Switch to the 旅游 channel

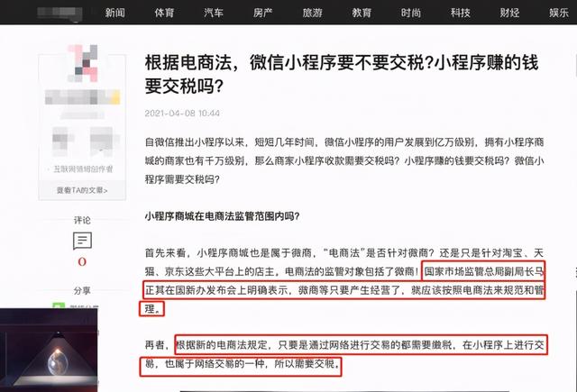313,13
